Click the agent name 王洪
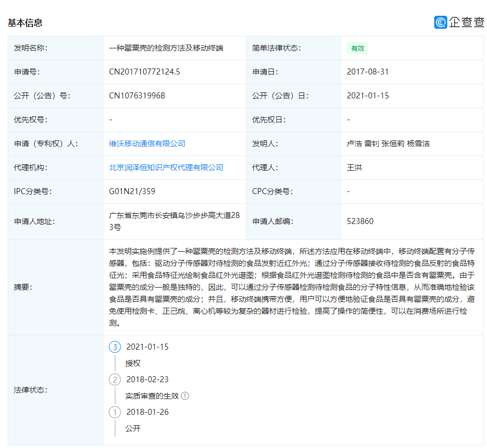 click(x=354, y=167)
